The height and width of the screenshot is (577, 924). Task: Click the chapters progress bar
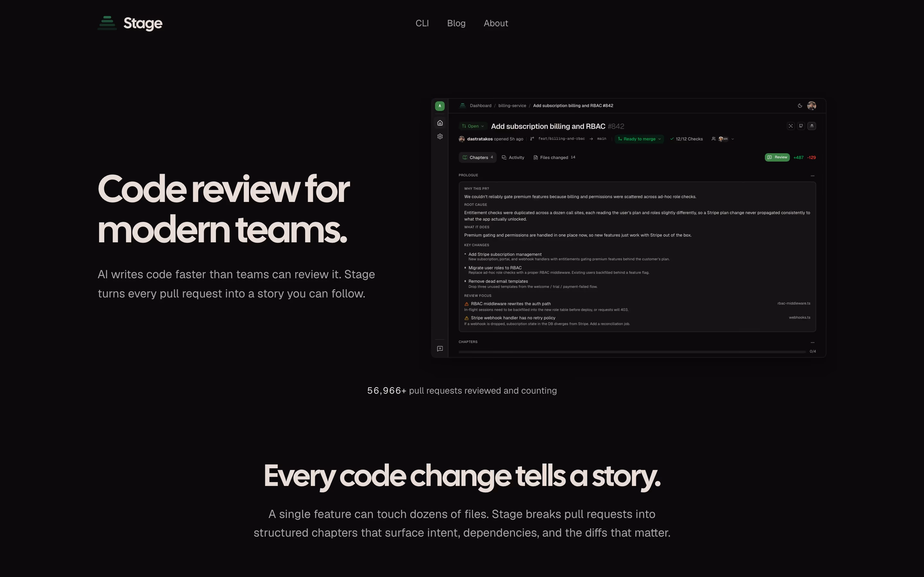pos(632,351)
